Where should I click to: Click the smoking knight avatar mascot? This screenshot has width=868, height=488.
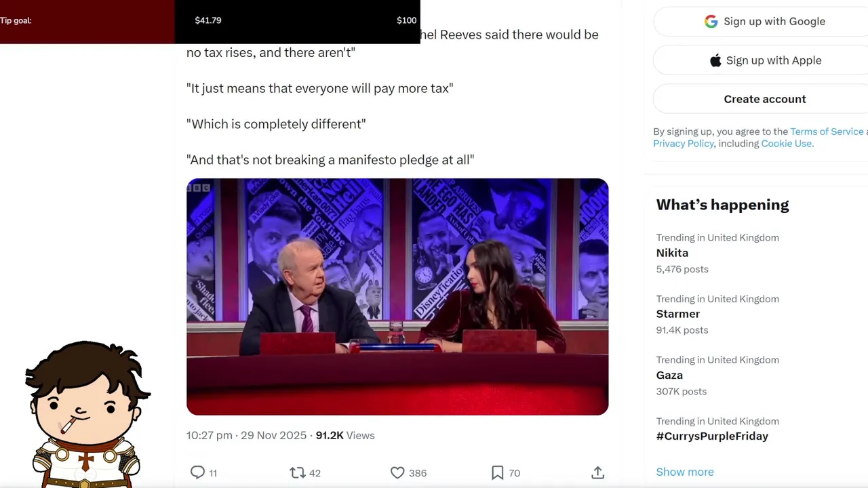[87, 414]
